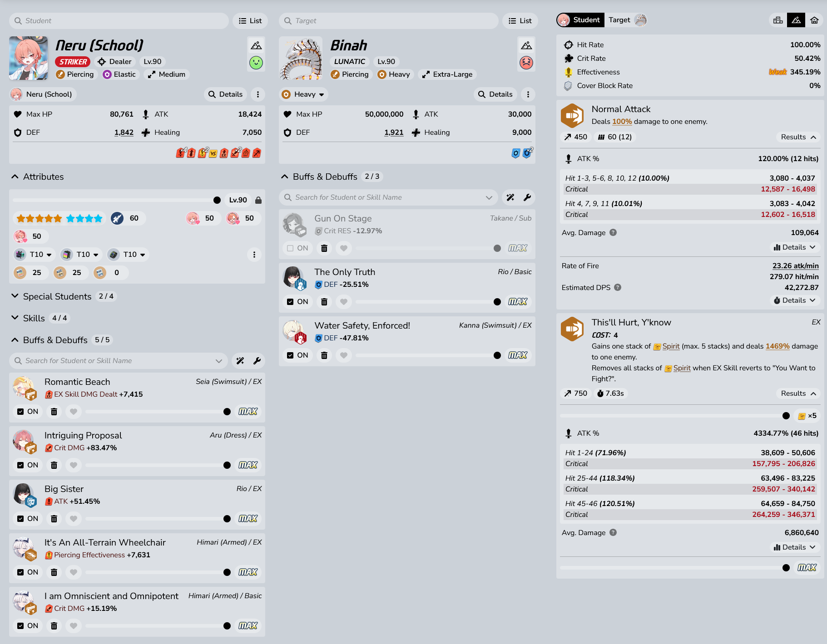
Task: Favorite the Big Sister buff
Action: [x=74, y=519]
